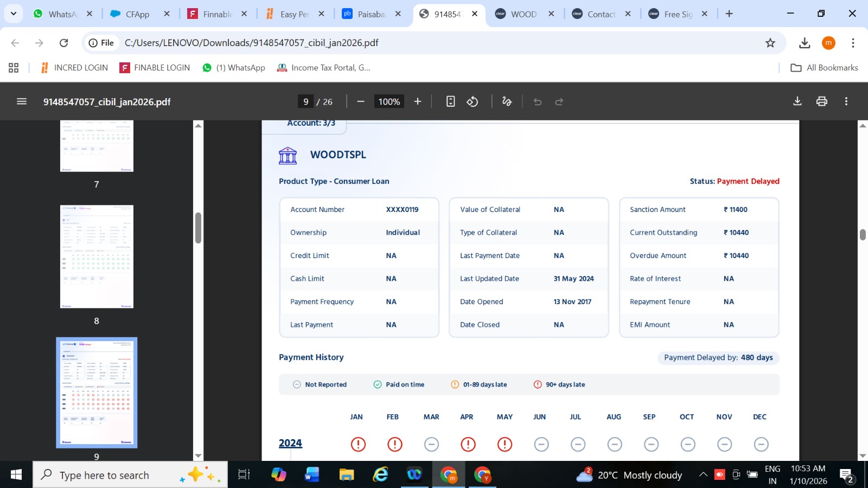This screenshot has height=488, width=868.
Task: Click the page number input field
Action: [306, 101]
